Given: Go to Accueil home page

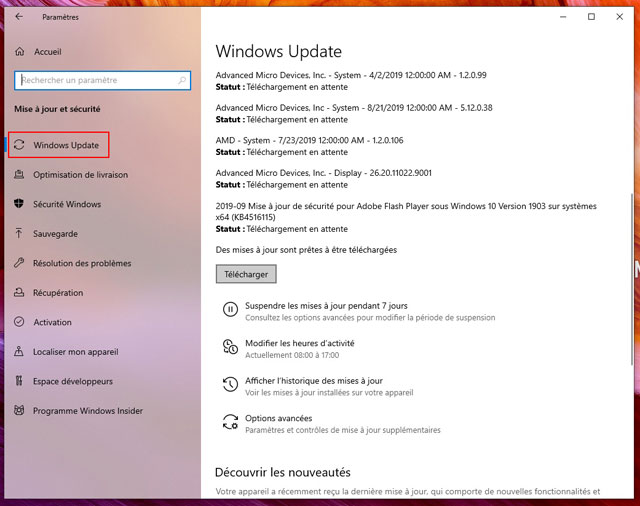Looking at the screenshot, I should 48,52.
